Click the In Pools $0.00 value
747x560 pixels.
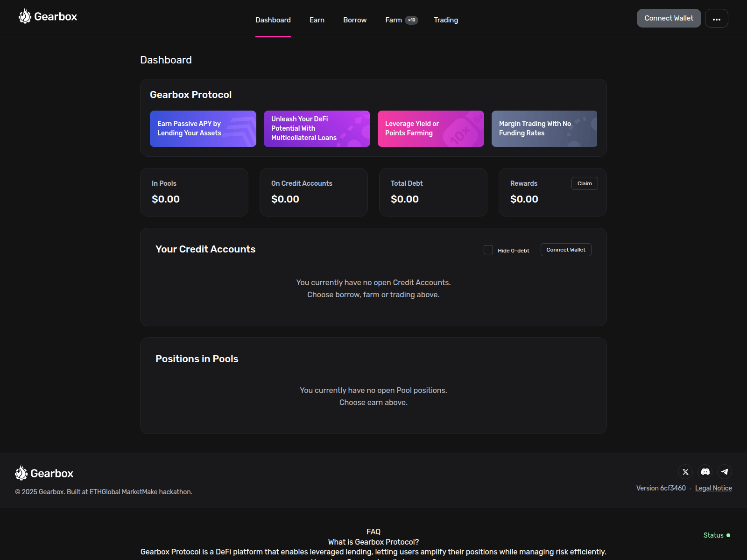pos(166,199)
